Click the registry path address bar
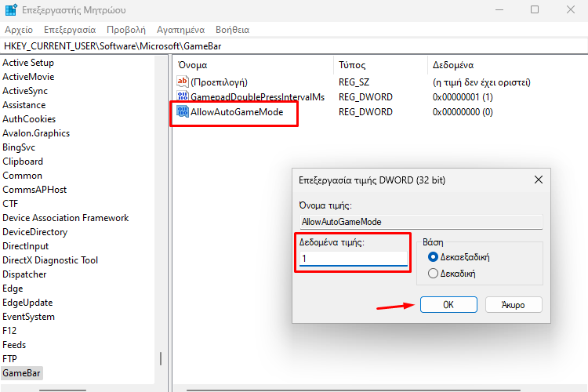The width and height of the screenshot is (588, 392). point(294,46)
